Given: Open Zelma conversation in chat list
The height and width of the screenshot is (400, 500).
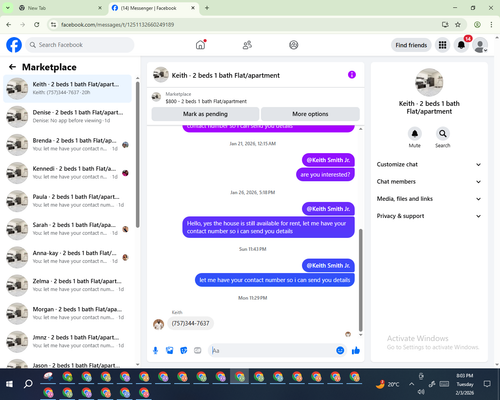Looking at the screenshot, I should point(67,285).
